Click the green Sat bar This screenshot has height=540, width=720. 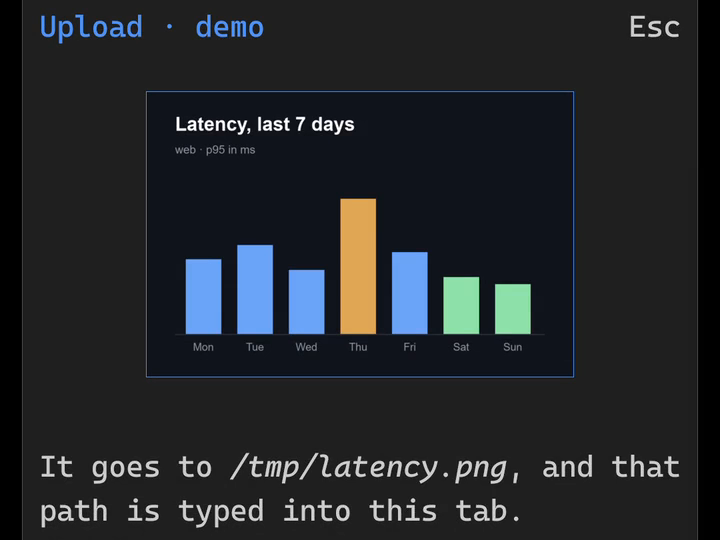pyautogui.click(x=461, y=305)
